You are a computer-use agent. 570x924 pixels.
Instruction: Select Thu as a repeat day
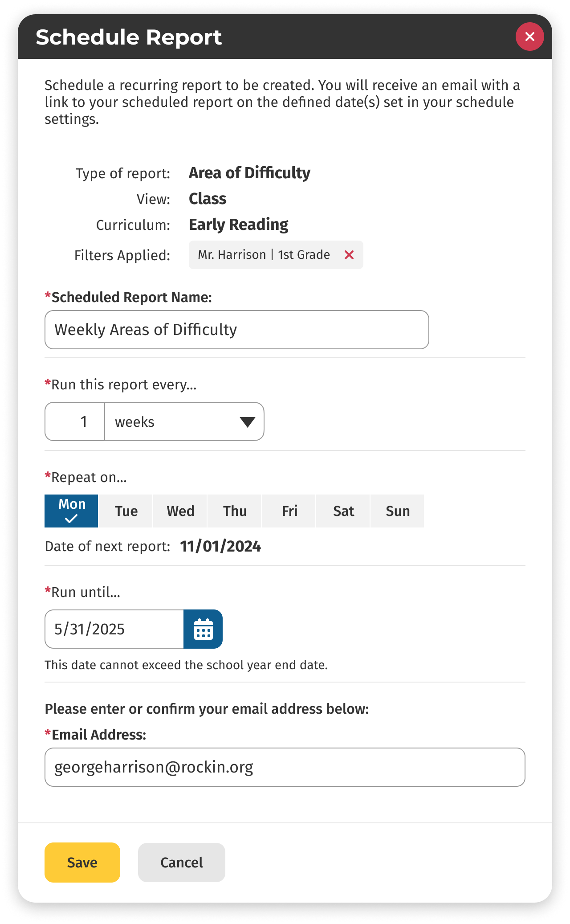click(235, 511)
